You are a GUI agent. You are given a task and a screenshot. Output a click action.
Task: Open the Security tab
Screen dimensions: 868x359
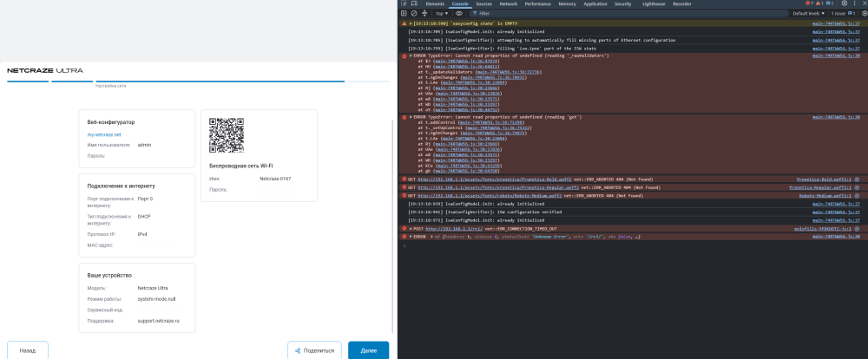[622, 3]
